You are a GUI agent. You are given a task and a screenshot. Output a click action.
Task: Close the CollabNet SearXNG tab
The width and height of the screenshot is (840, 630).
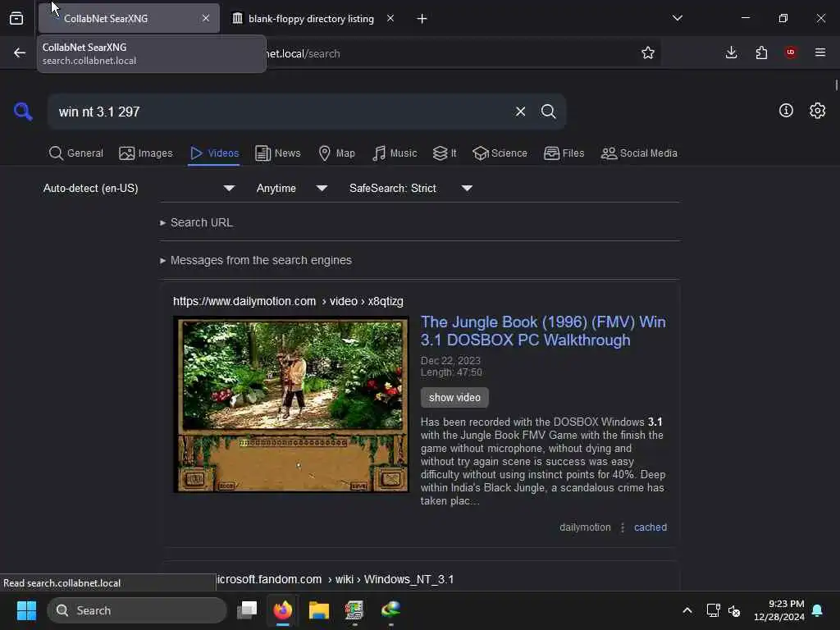206,18
